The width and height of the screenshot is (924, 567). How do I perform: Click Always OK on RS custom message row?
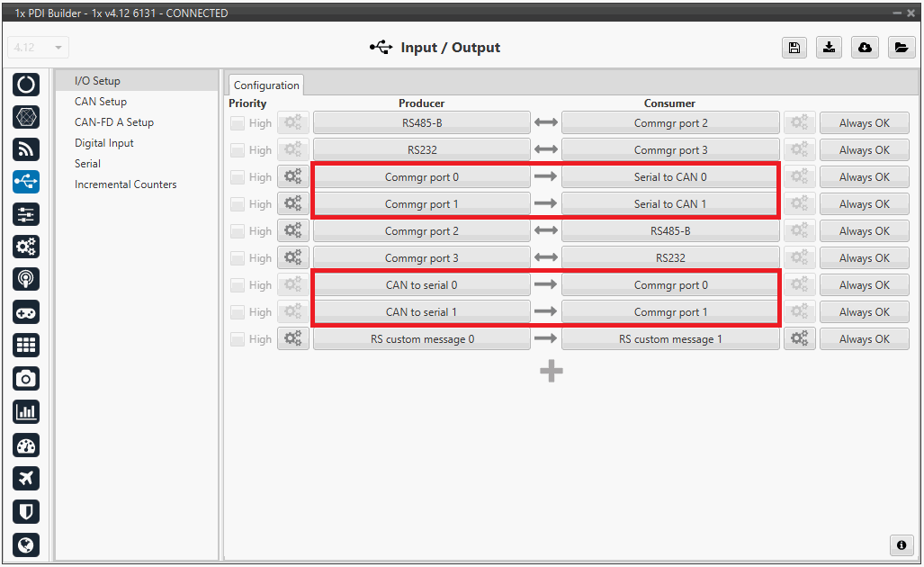tap(864, 339)
